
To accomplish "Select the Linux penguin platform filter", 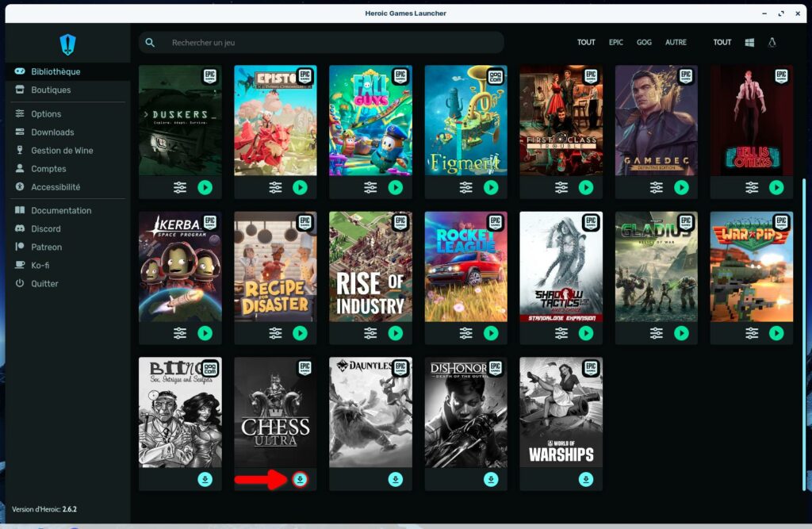I will tap(772, 42).
